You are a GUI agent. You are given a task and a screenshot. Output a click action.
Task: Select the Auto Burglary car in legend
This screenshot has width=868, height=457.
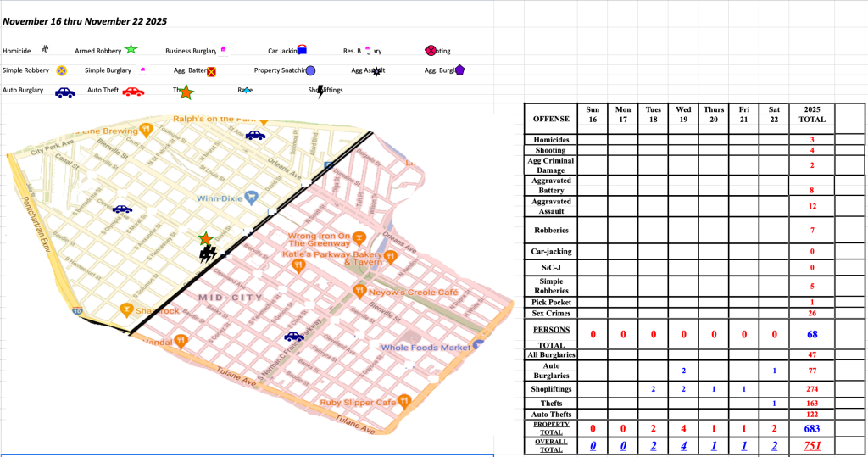(64, 92)
